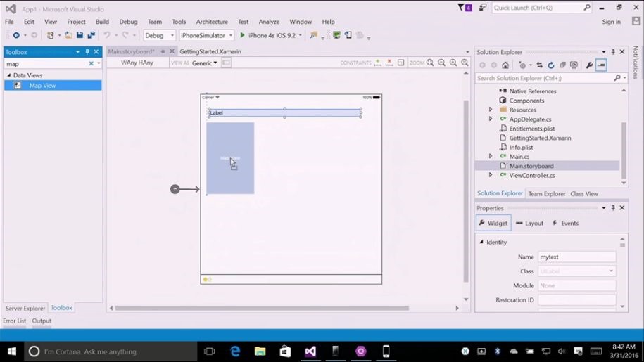644x362 pixels.
Task: Click the New Project toolbar icon
Action: point(50,35)
